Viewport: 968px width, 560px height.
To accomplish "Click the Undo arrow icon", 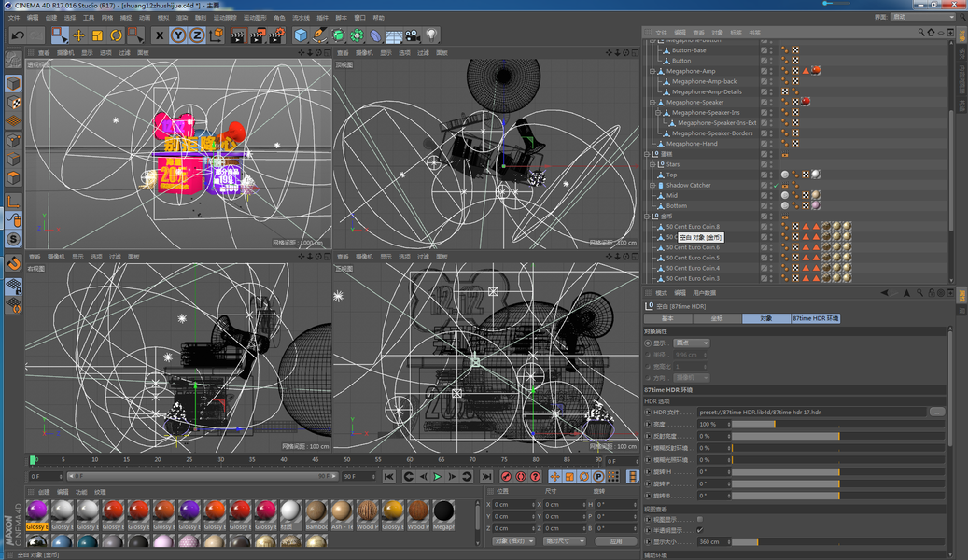I will point(18,35).
